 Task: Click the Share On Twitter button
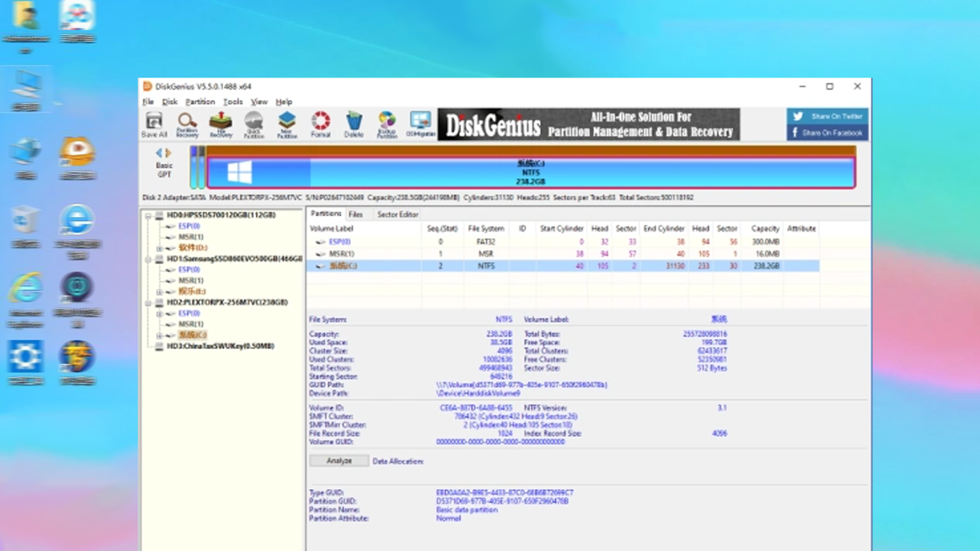click(x=828, y=116)
